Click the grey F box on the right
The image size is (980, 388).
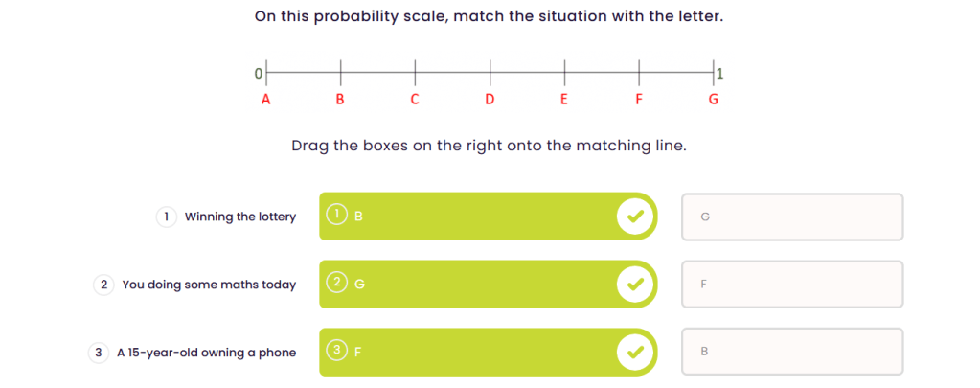pyautogui.click(x=791, y=285)
